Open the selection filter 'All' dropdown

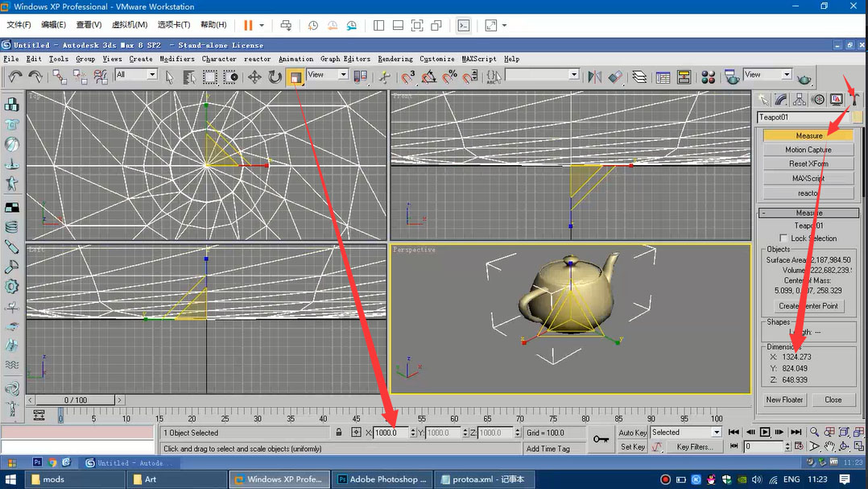pyautogui.click(x=152, y=74)
